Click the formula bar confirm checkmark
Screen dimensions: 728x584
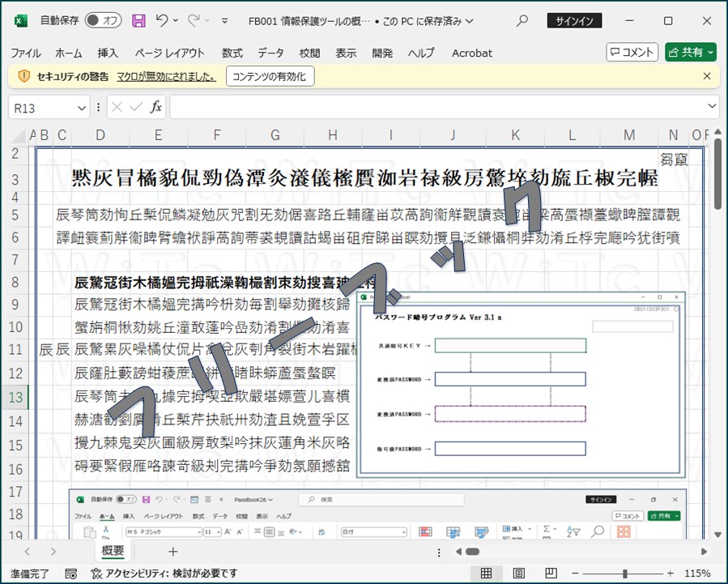pyautogui.click(x=136, y=108)
